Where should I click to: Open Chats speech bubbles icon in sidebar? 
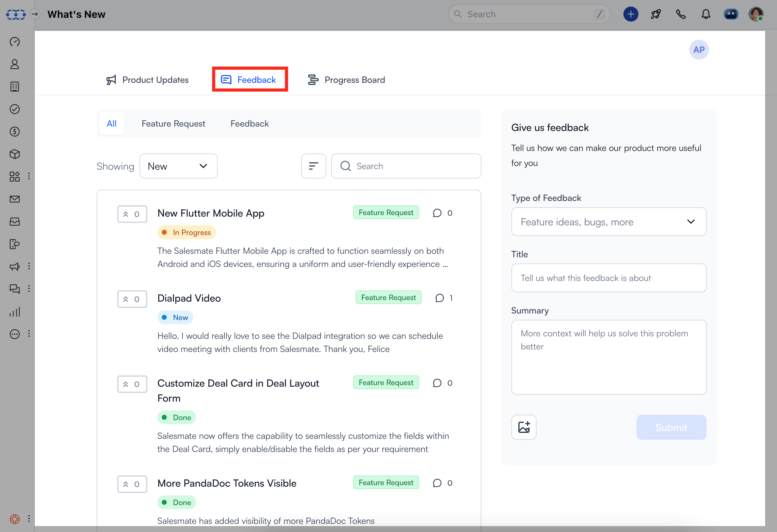tap(15, 289)
